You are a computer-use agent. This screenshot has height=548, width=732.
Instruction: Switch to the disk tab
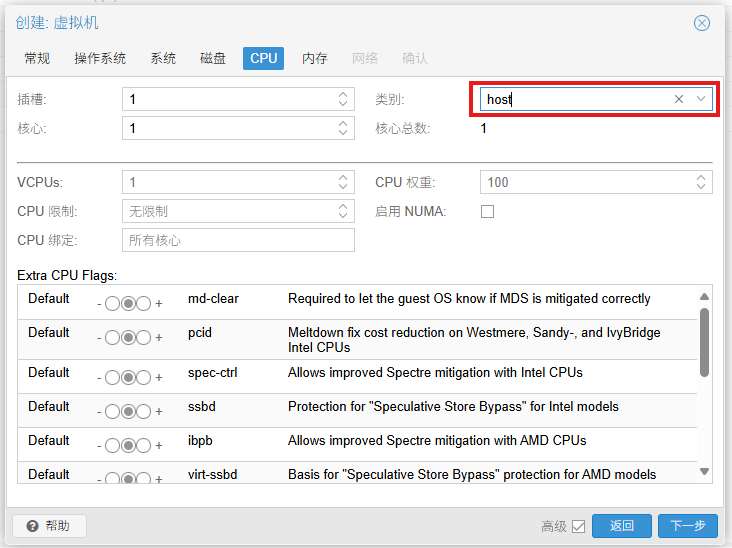213,58
